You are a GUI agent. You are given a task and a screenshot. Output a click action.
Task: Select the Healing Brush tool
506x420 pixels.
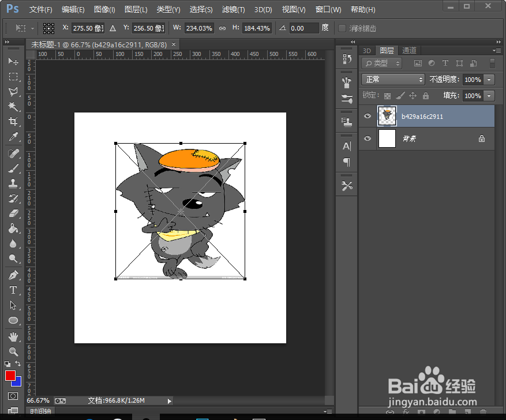point(13,153)
